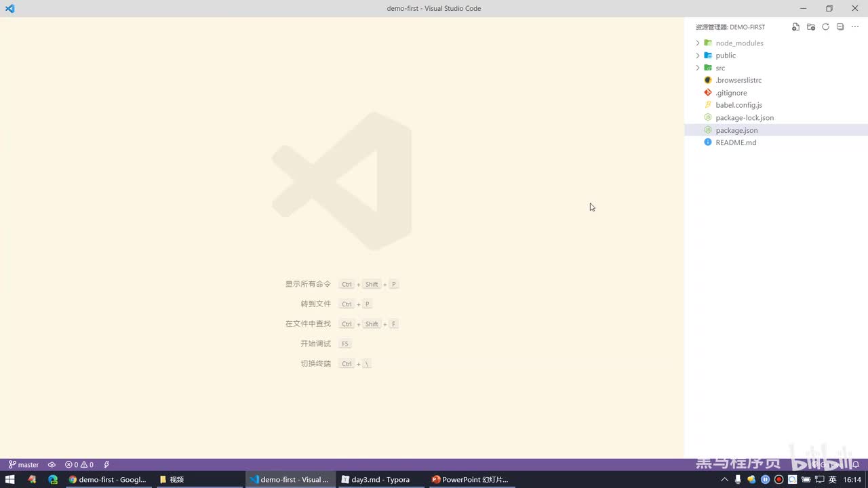
Task: Click the VS Code logo in title bar
Action: point(9,8)
